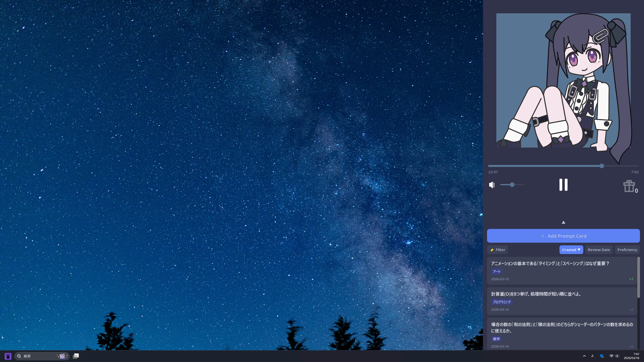Image resolution: width=644 pixels, height=362 pixels.
Task: Click the task view taskbar icon
Action: [x=76, y=356]
